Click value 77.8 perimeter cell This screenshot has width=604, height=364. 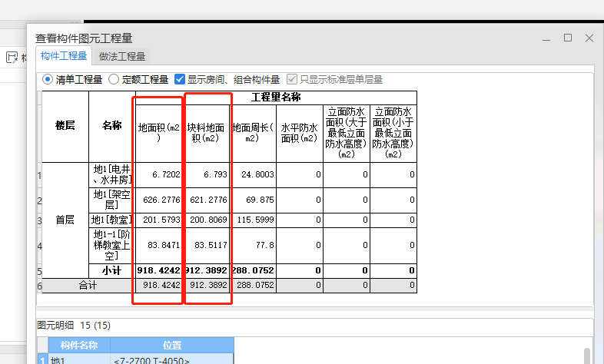point(253,246)
